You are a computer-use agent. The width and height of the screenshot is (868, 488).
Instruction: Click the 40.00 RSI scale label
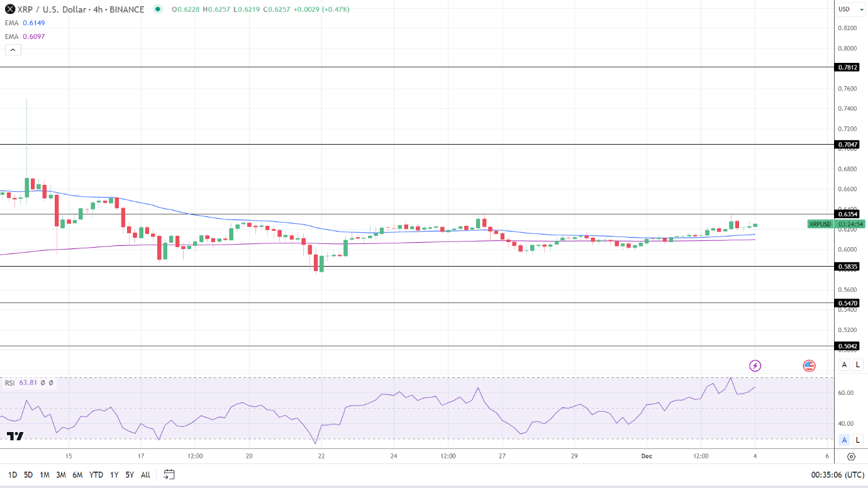[846, 424]
